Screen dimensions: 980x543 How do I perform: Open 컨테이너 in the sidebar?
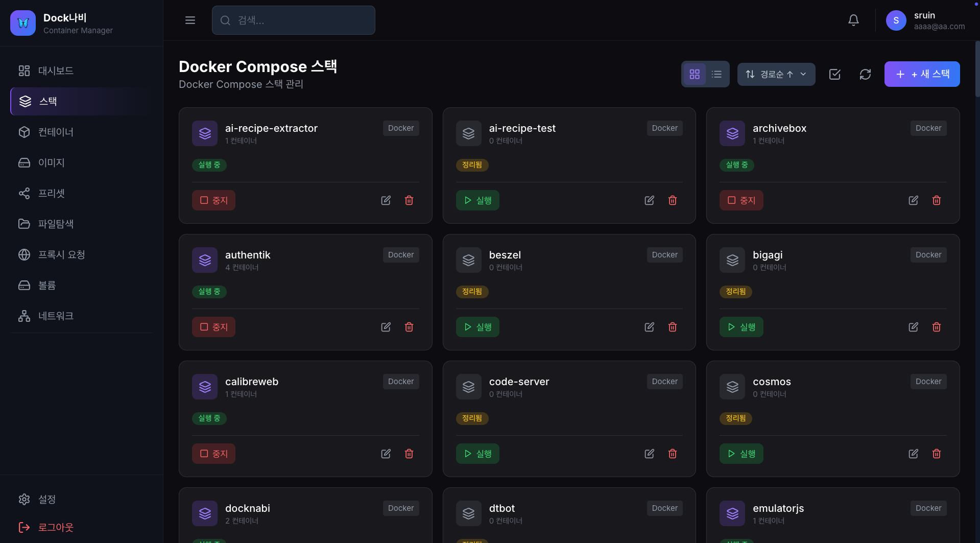coord(56,132)
